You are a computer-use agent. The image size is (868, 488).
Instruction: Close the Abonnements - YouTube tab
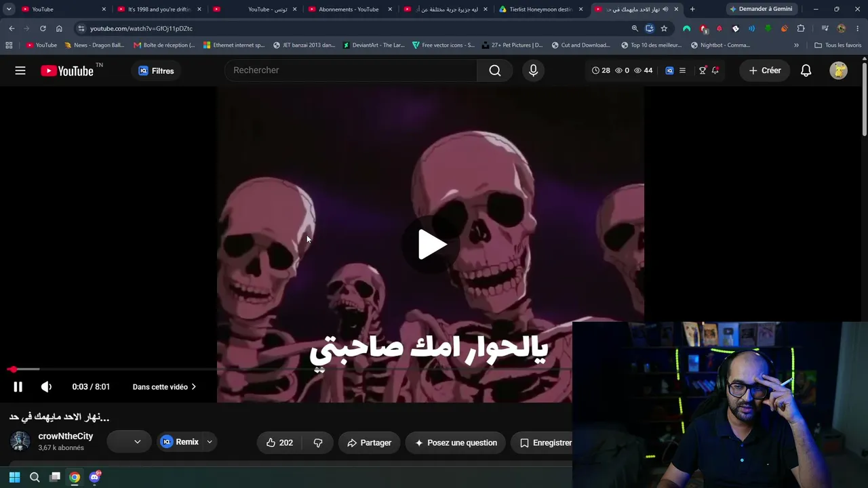[390, 9]
